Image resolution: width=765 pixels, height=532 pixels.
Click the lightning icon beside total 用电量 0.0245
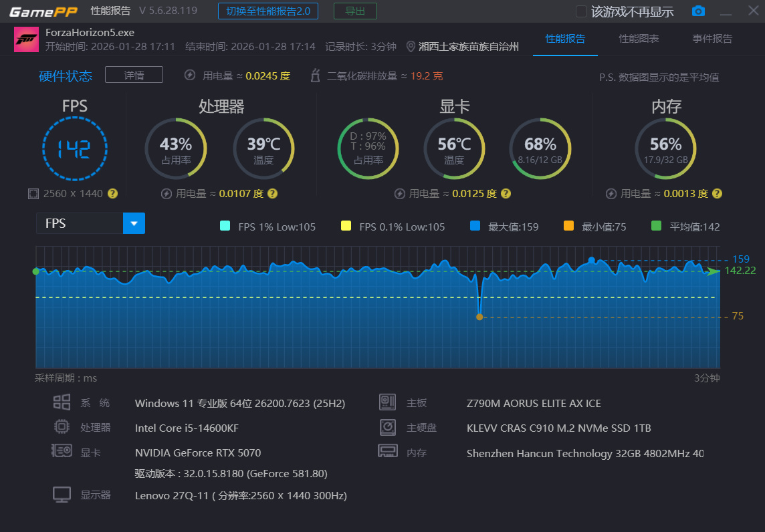click(x=190, y=75)
